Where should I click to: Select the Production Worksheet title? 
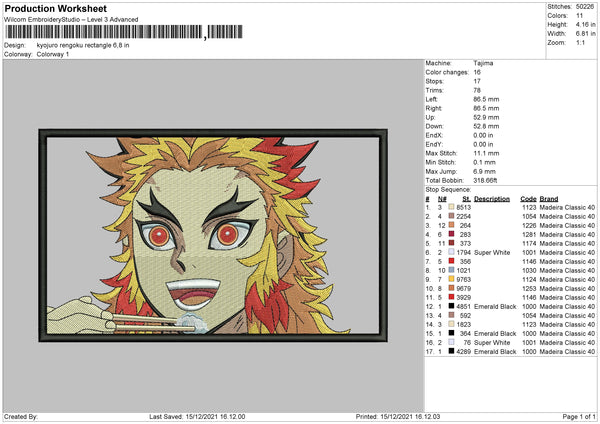[x=55, y=8]
